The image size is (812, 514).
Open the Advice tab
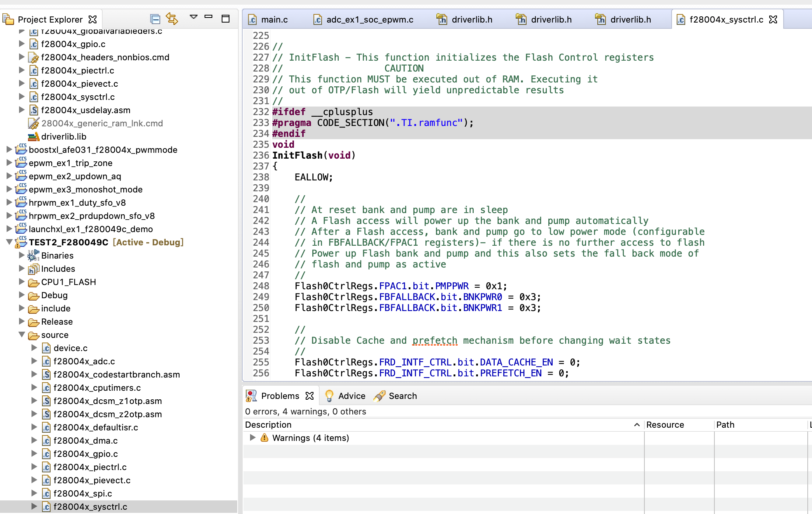pyautogui.click(x=352, y=396)
